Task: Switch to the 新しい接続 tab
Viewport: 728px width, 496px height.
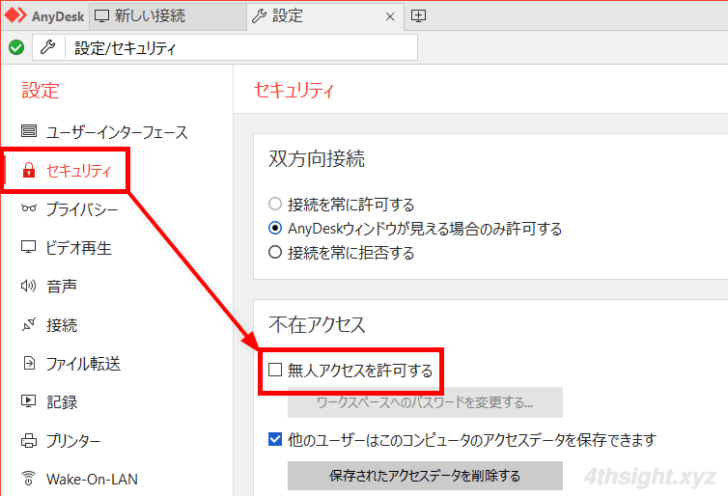Action: (168, 16)
